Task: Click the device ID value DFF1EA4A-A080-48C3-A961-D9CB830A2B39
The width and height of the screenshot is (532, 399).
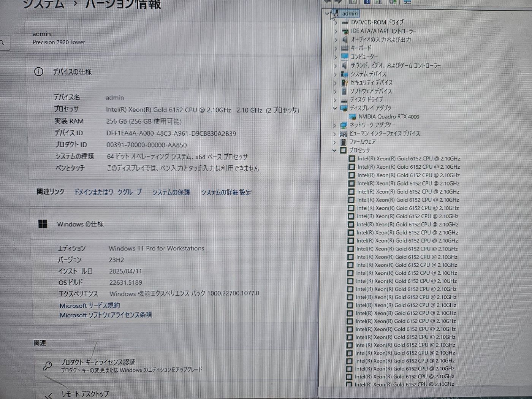Action: (x=171, y=133)
